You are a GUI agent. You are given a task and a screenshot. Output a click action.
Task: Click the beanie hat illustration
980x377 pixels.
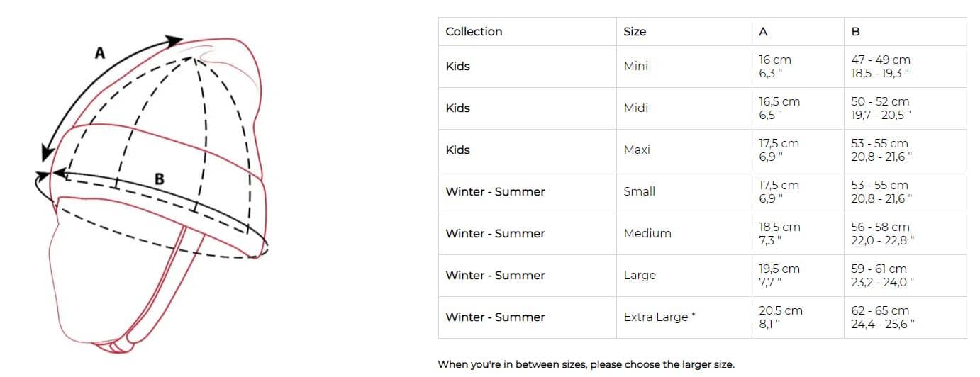pos(152,191)
